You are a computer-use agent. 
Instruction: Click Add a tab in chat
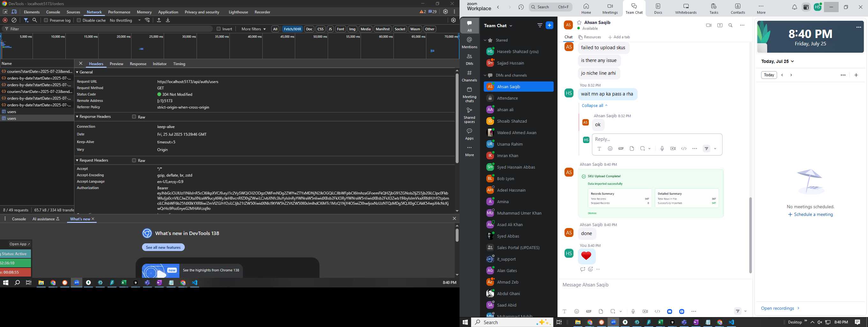619,37
